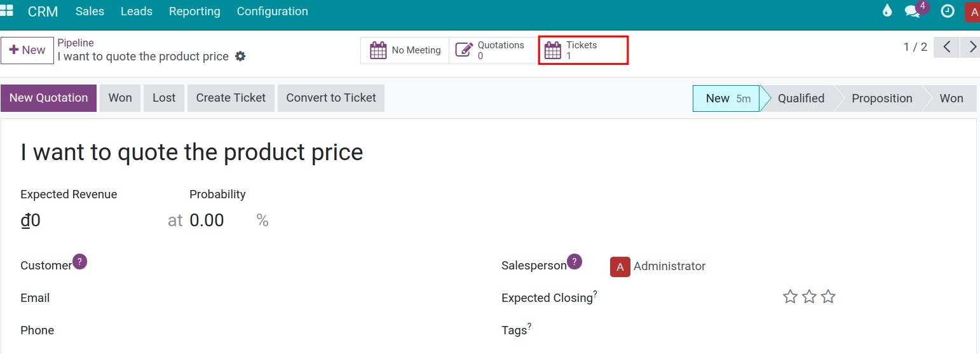Click the New Quotation button
Viewport: 980px width, 354px height.
pos(48,98)
